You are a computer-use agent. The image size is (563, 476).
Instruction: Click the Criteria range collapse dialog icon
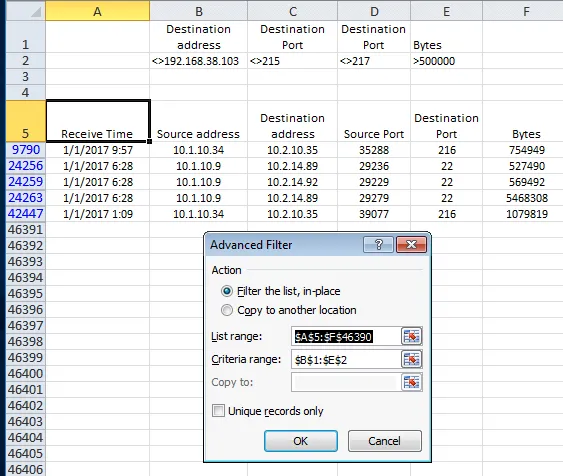pos(411,359)
